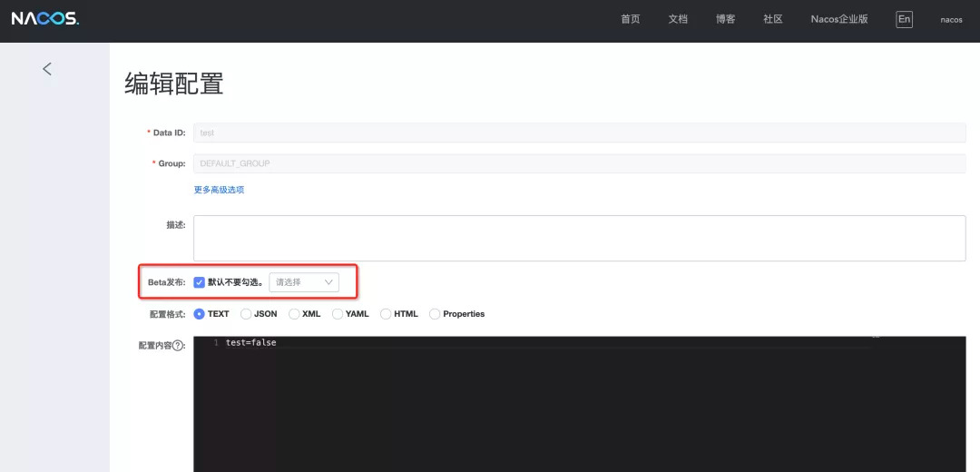Click the 编辑配置 page title
This screenshot has width=980, height=472.
pyautogui.click(x=173, y=84)
